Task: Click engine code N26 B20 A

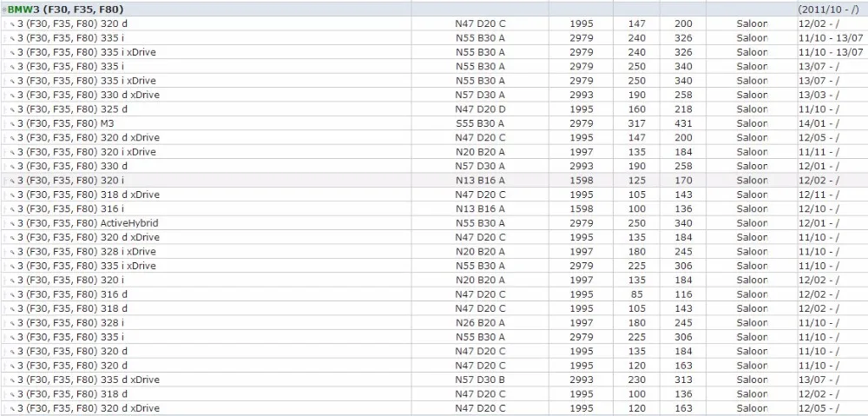Action: 480,323
